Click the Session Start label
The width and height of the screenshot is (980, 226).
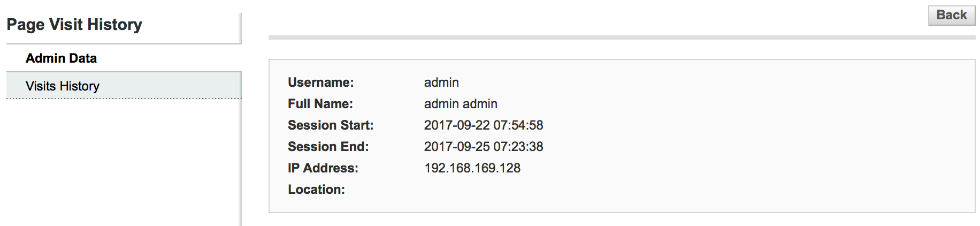click(331, 125)
